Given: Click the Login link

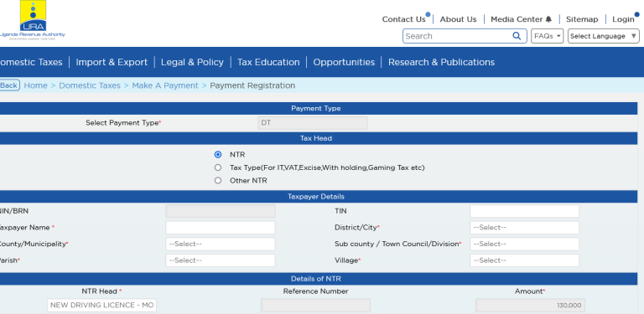Looking at the screenshot, I should coord(623,19).
